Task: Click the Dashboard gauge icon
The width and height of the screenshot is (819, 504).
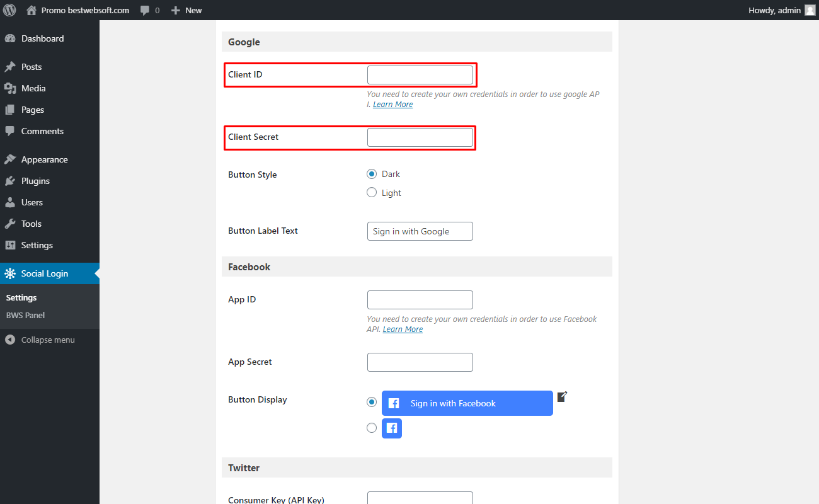Action: pos(10,38)
